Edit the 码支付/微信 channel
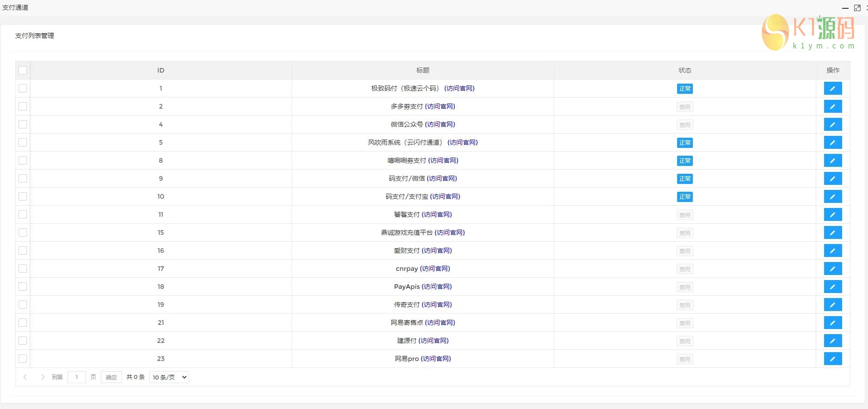Image resolution: width=868 pixels, height=409 pixels. click(x=832, y=178)
